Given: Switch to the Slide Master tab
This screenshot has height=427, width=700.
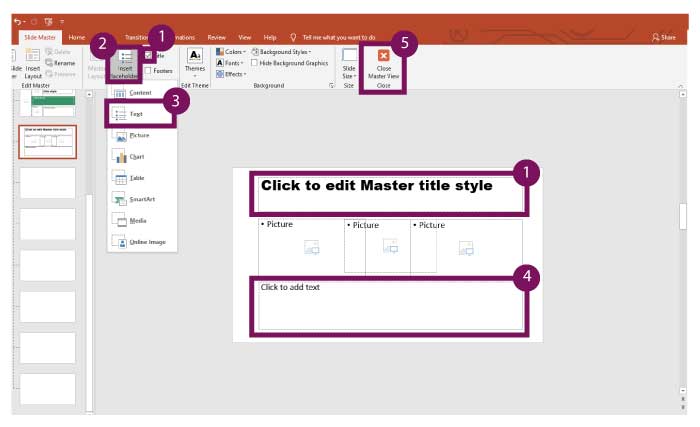Looking at the screenshot, I should (x=40, y=38).
